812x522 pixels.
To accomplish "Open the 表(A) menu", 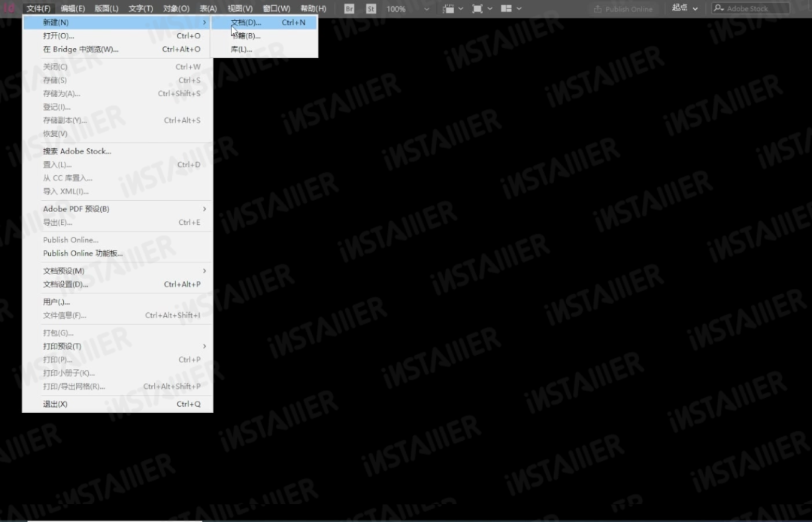I will (208, 9).
